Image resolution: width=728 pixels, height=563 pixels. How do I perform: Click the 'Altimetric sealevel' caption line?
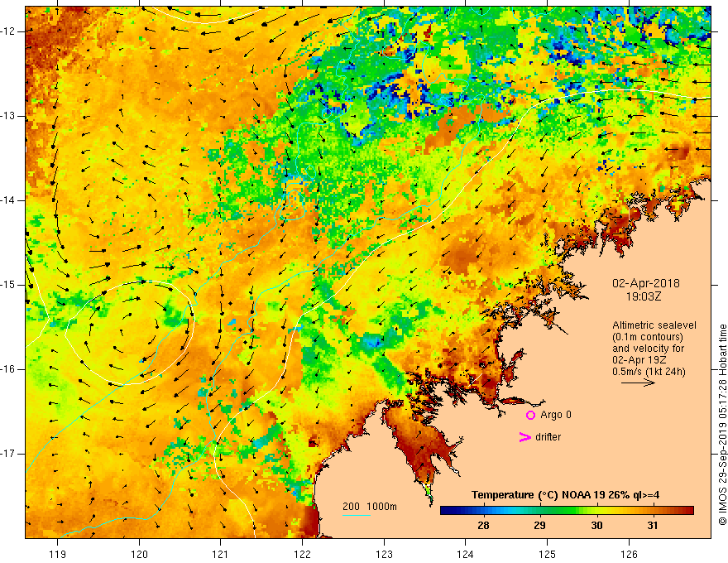[654, 325]
